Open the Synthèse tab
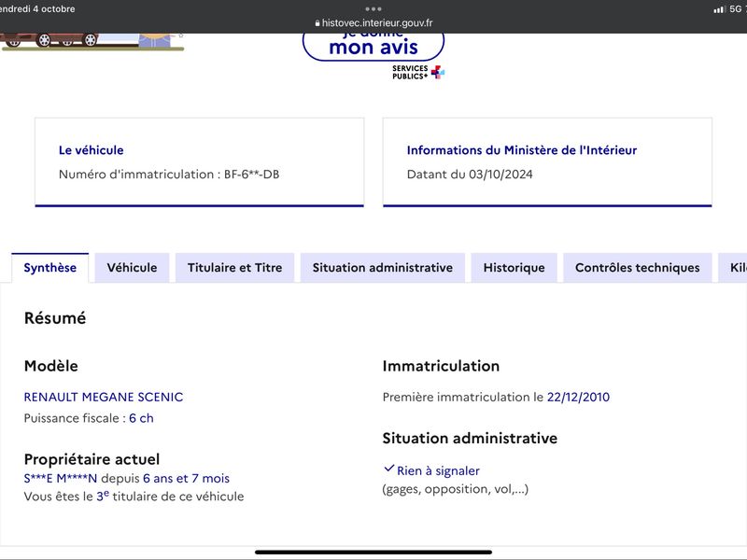 click(50, 268)
